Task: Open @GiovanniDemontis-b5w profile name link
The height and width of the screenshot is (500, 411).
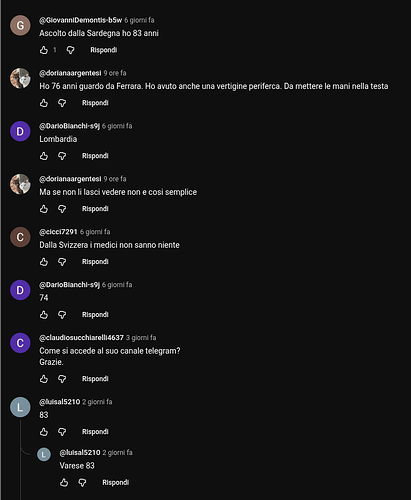Action: pyautogui.click(x=81, y=20)
